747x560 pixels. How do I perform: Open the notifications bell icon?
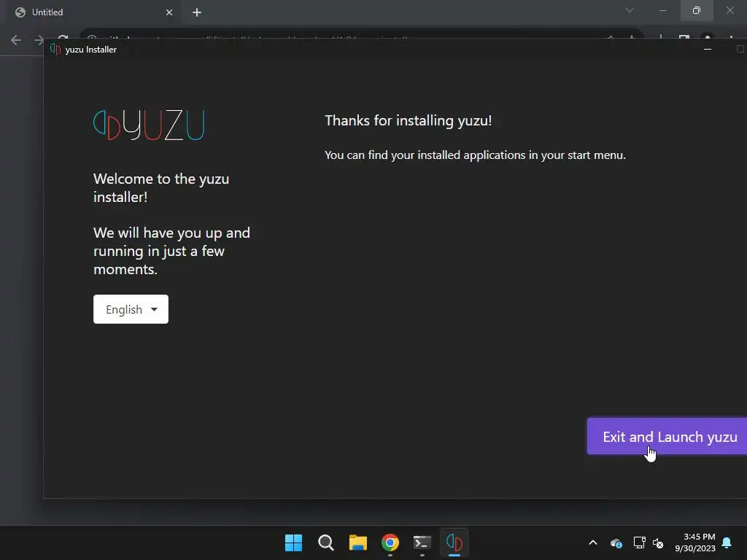727,542
